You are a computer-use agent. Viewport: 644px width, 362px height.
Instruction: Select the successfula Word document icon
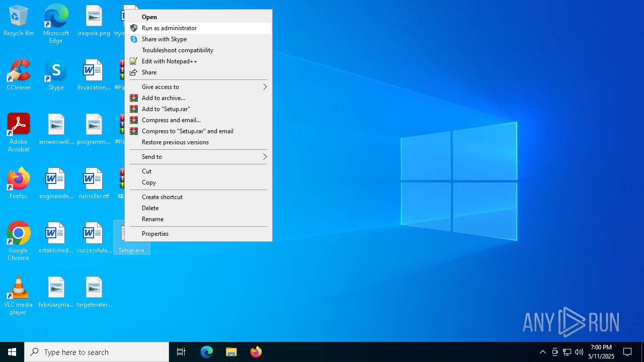(x=94, y=238)
